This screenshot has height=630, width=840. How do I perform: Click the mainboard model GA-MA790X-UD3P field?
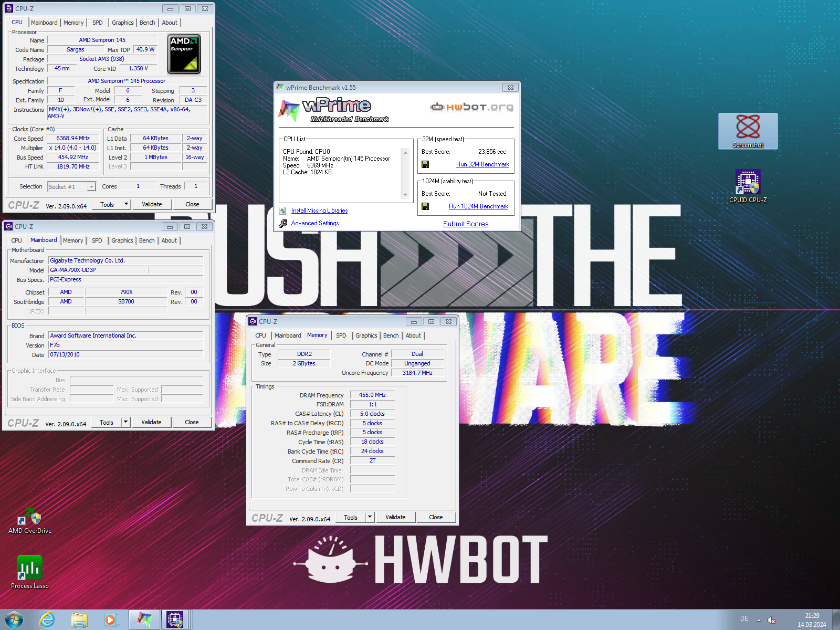(98, 270)
